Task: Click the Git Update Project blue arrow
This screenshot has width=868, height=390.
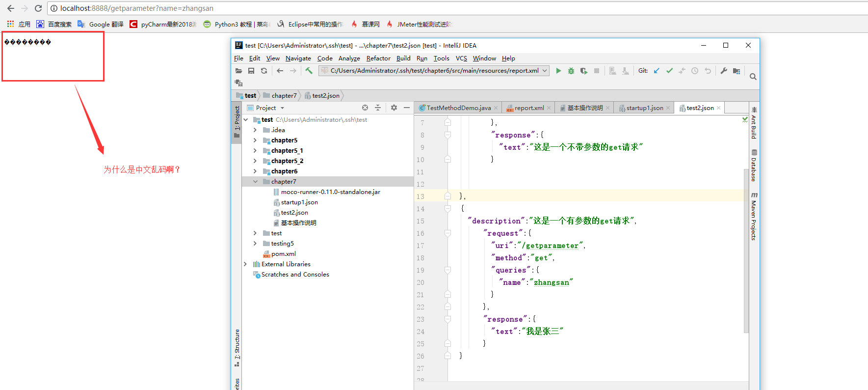Action: 657,71
